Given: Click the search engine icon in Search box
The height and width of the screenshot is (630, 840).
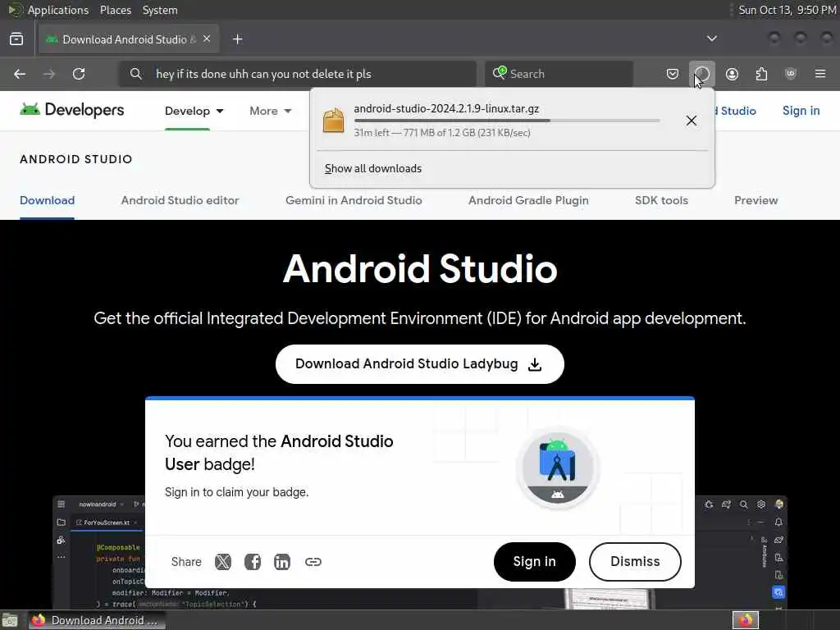Looking at the screenshot, I should pos(499,73).
